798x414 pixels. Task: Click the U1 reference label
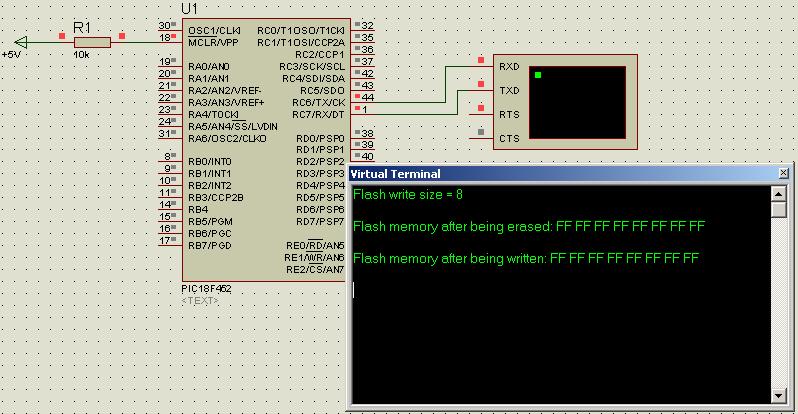pos(190,9)
